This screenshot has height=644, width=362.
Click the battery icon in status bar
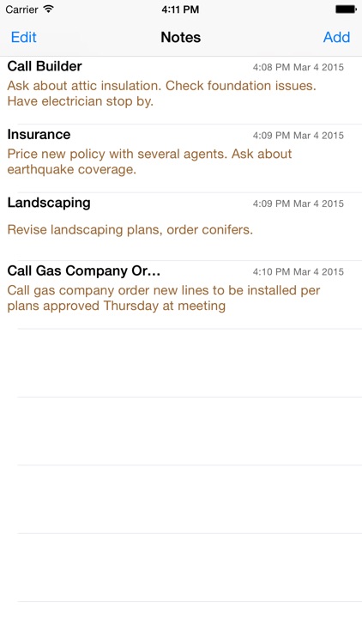pos(346,9)
